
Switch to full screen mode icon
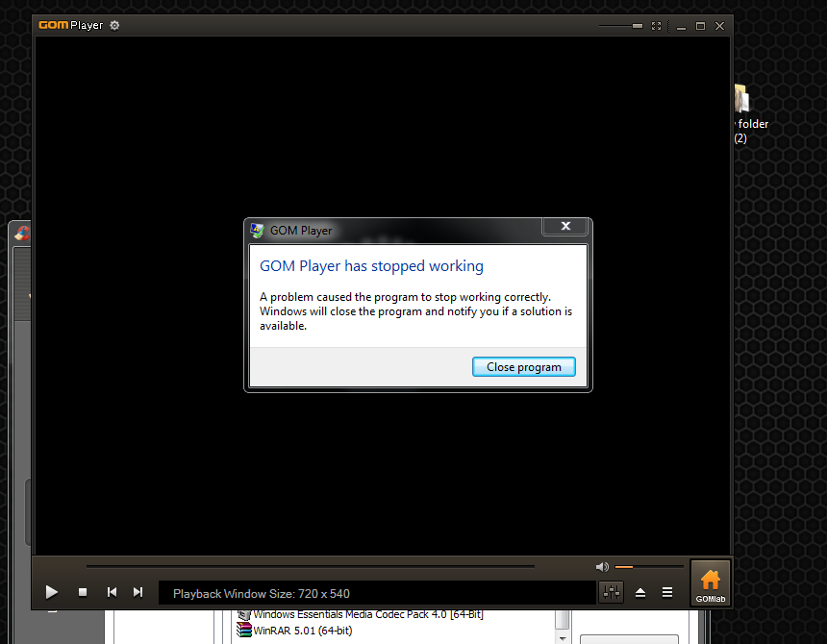pos(656,26)
